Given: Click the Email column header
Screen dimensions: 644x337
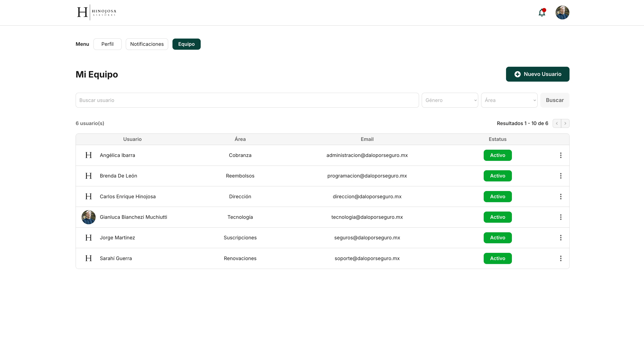Looking at the screenshot, I should coord(367,139).
